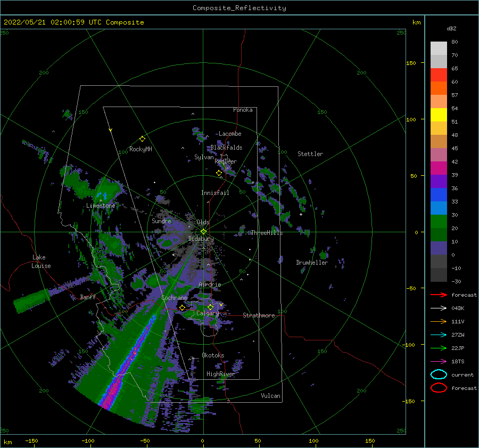
Task: Click the Cochrane town label
Action: (x=174, y=298)
